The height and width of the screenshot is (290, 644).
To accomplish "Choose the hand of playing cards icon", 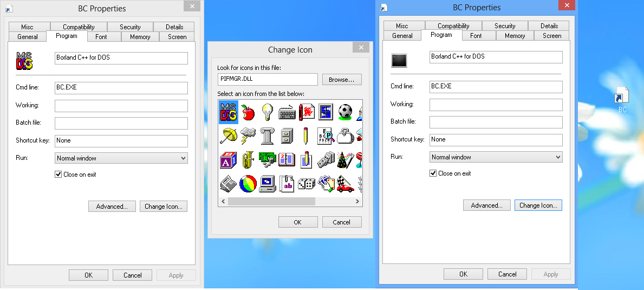I will pyautogui.click(x=326, y=184).
